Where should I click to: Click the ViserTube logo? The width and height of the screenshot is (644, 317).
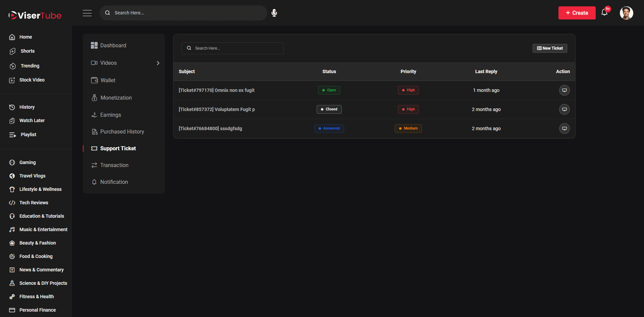(35, 15)
